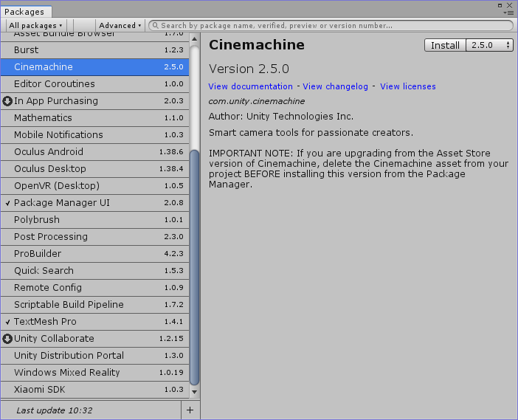Viewport: 518px width, 420px height.
Task: Select the Quick Search package
Action: tap(94, 271)
